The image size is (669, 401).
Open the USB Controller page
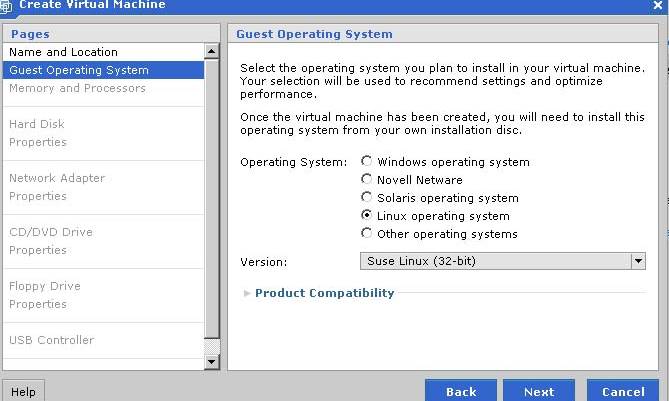point(51,340)
